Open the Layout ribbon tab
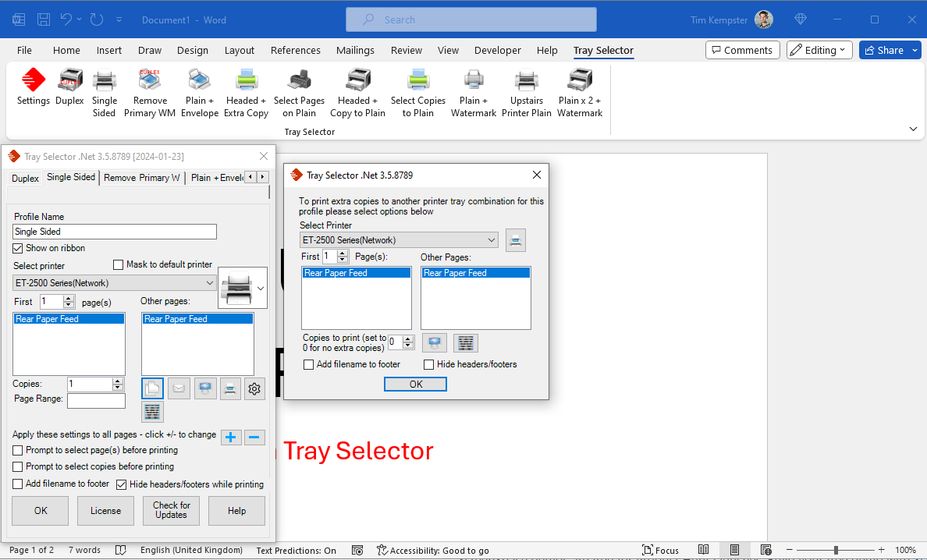 point(240,50)
